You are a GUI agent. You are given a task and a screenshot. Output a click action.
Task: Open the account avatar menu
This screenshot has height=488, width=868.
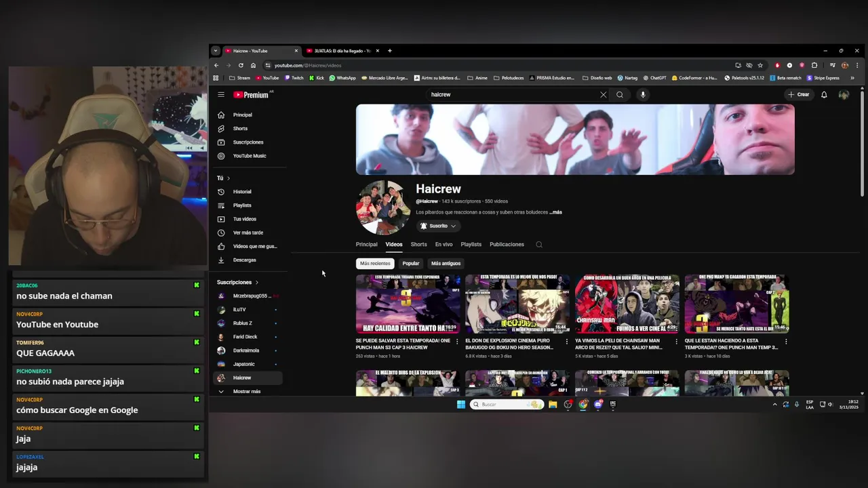[x=844, y=95]
